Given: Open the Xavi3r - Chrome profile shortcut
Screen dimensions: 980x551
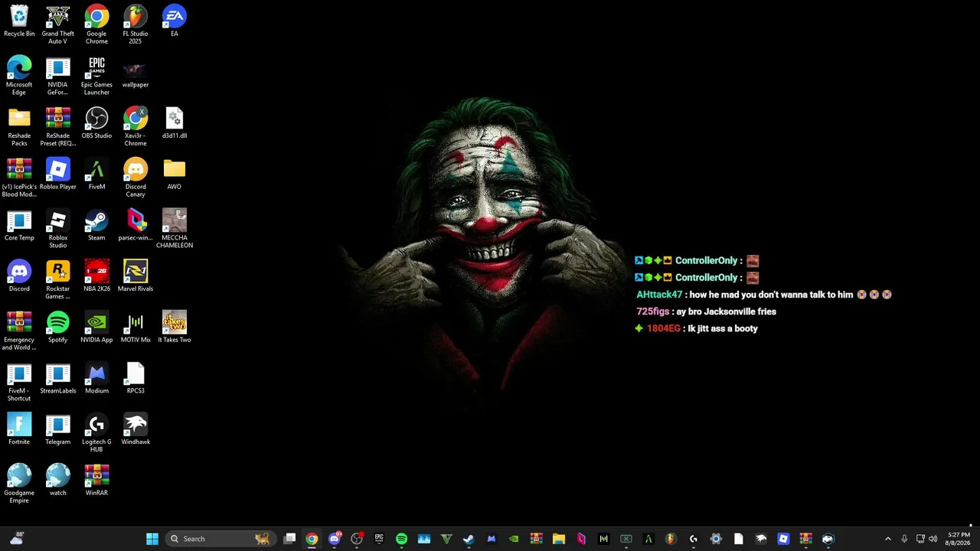Looking at the screenshot, I should point(136,127).
